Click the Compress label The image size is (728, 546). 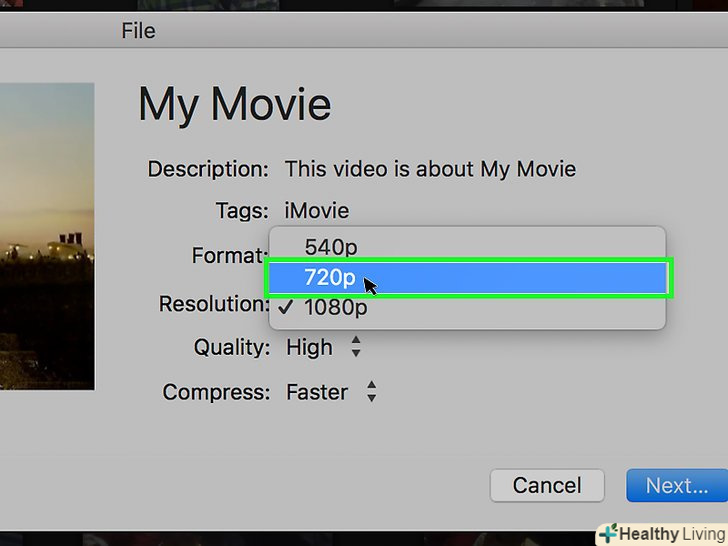click(216, 392)
